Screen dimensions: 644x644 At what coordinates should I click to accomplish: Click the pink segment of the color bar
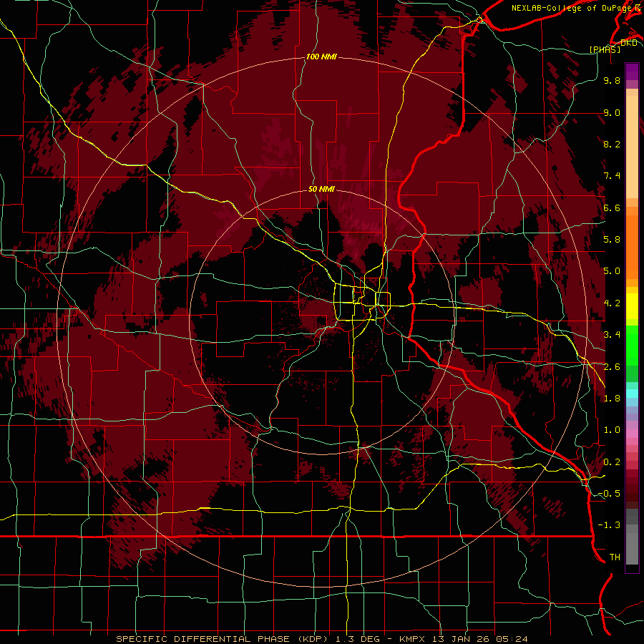click(x=632, y=434)
